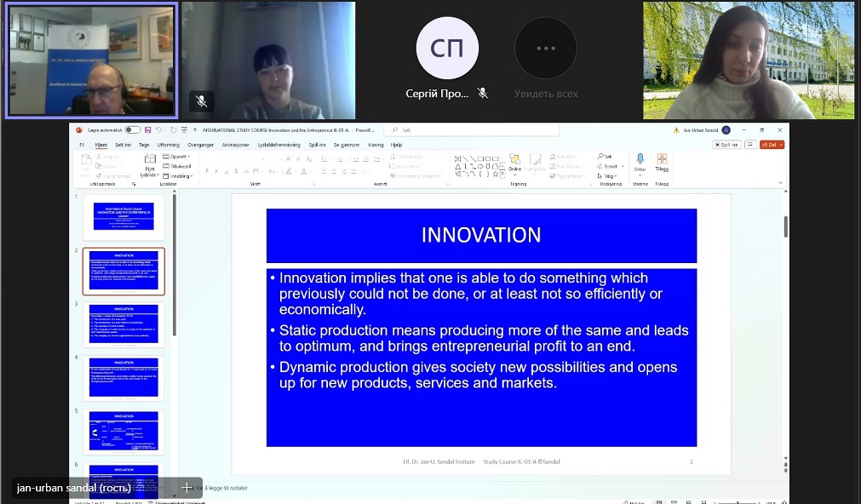Open the Overganger ribbon tab
The image size is (861, 504).
pyautogui.click(x=200, y=145)
